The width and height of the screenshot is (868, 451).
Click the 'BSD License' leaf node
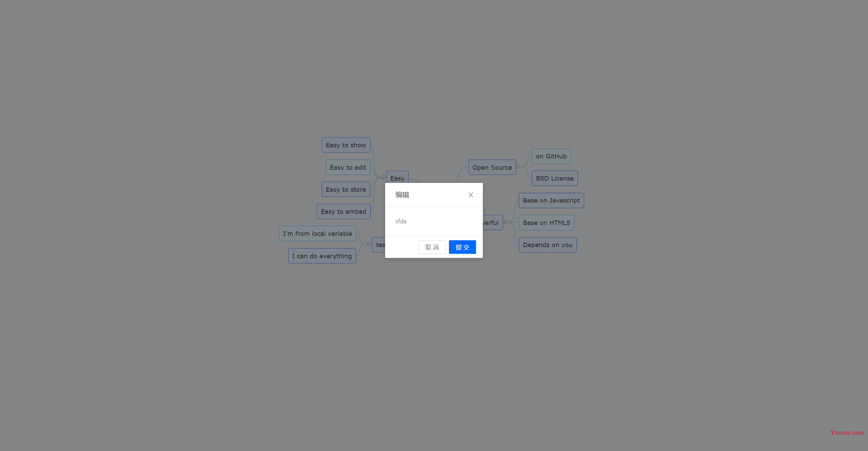pos(553,178)
